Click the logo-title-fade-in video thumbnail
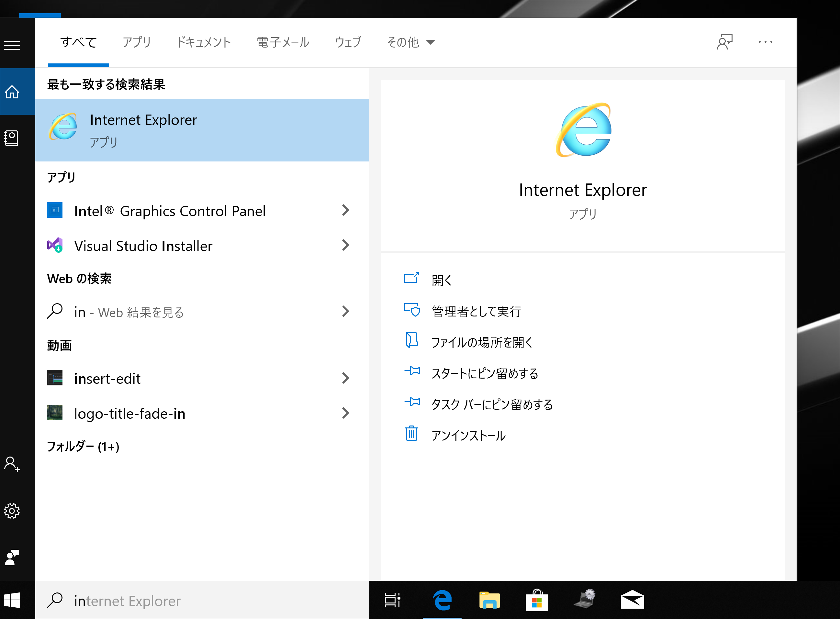This screenshot has height=619, width=840. 55,413
